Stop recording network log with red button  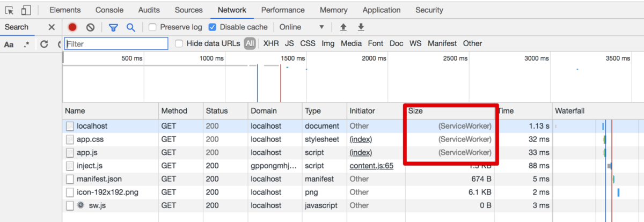[x=72, y=27]
